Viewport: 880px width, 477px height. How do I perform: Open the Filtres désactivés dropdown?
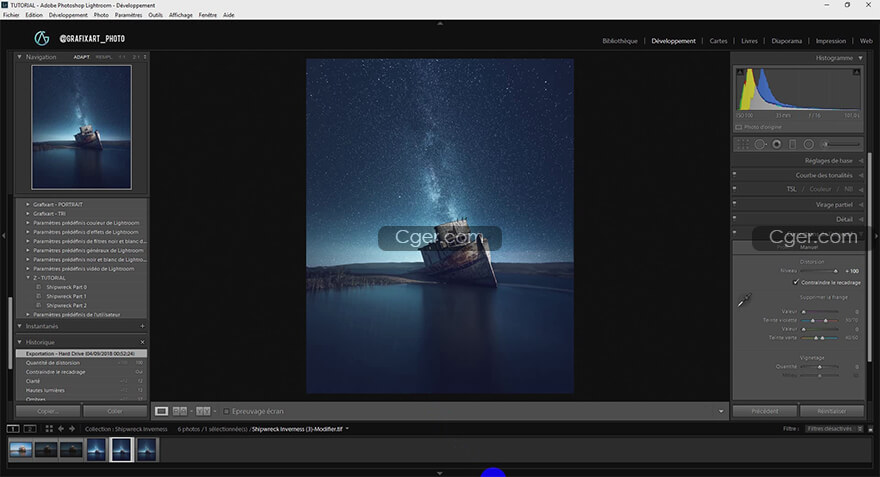pos(834,429)
